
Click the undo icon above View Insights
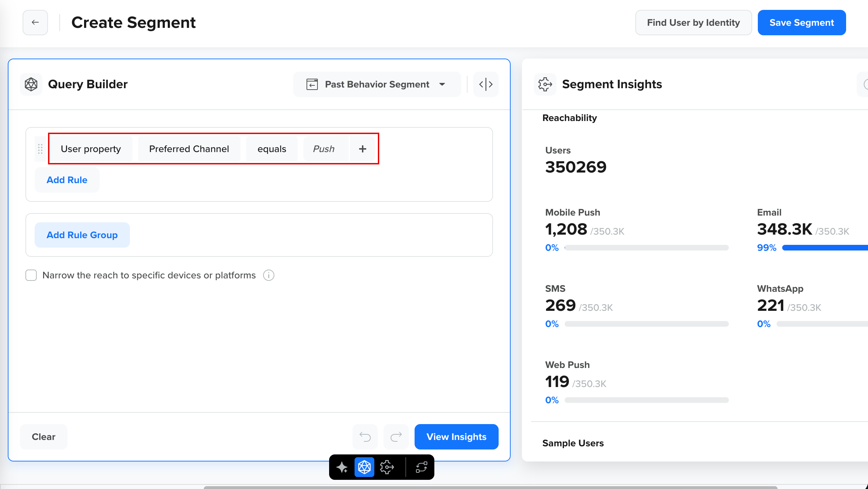click(x=365, y=436)
